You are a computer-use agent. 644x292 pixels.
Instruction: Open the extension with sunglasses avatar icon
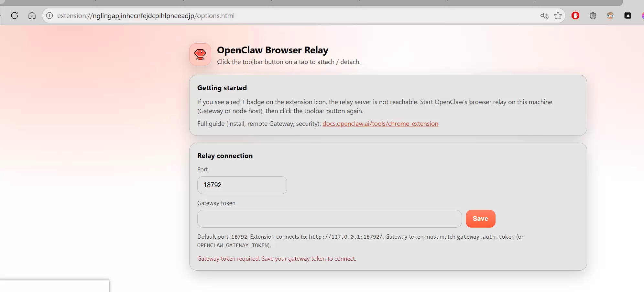click(610, 16)
